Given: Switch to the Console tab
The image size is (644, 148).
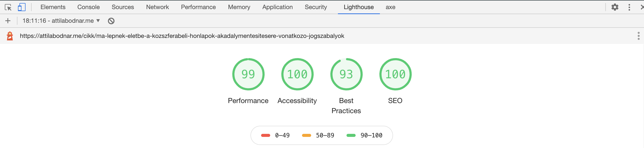Looking at the screenshot, I should (x=88, y=7).
